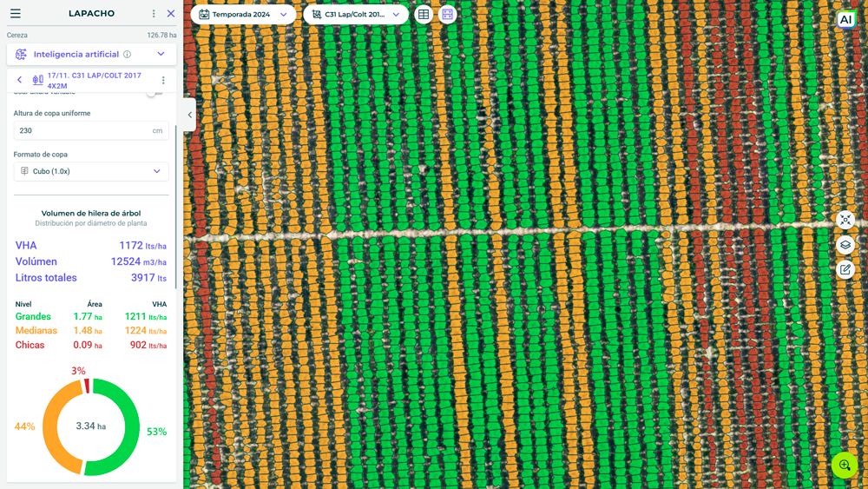Open the map layers selector

pos(845,245)
